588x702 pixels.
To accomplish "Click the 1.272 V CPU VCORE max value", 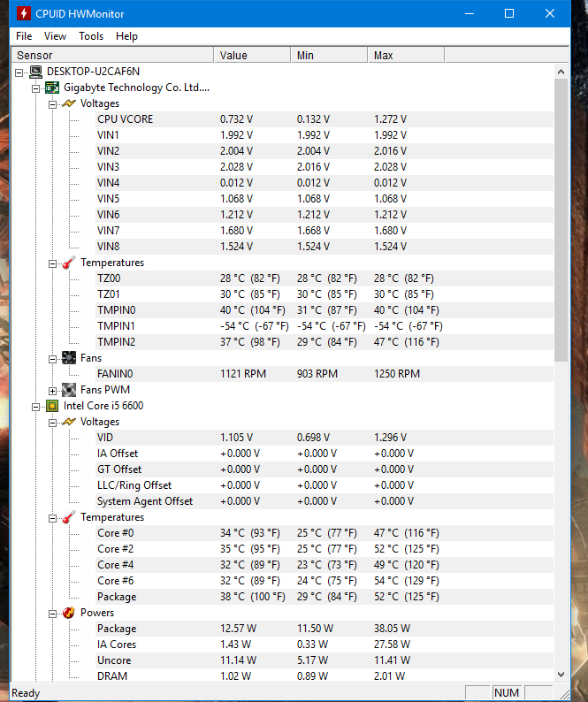I will coord(391,119).
